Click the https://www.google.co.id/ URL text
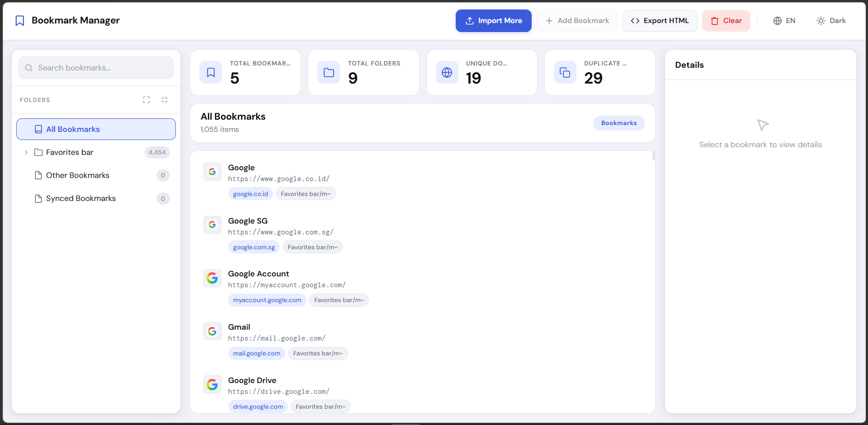Screen dimensions: 868x425 [x=279, y=179]
